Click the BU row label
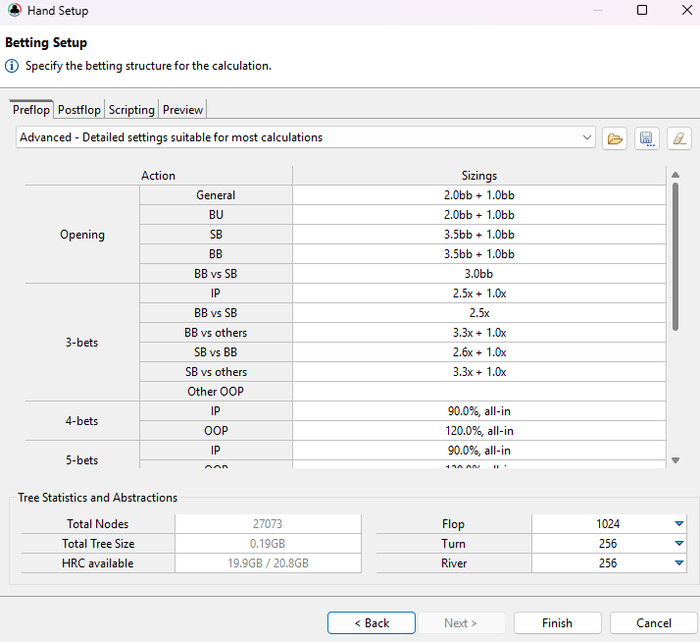The image size is (700, 642). pyautogui.click(x=216, y=215)
